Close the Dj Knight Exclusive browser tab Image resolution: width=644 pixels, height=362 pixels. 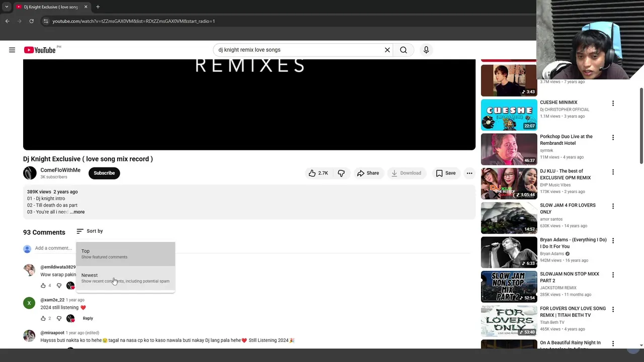(x=86, y=7)
